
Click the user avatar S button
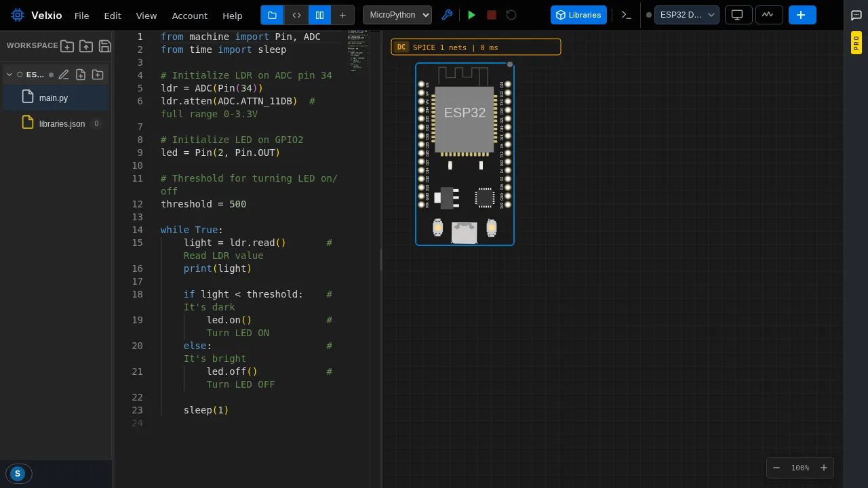coord(18,474)
